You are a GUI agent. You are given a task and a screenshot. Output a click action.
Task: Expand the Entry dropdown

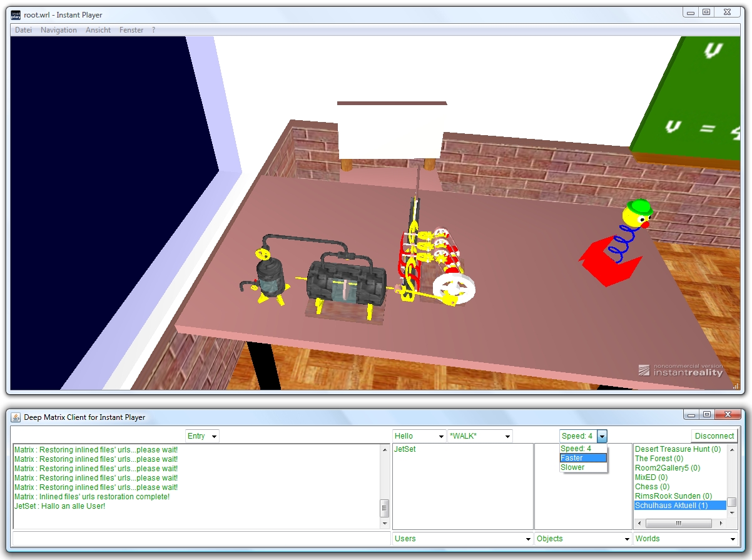tap(202, 436)
